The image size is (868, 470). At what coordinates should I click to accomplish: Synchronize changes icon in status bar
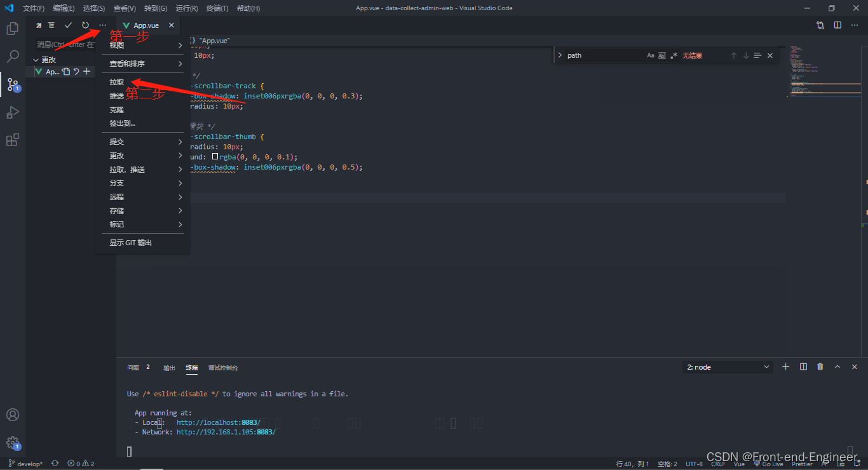point(55,464)
